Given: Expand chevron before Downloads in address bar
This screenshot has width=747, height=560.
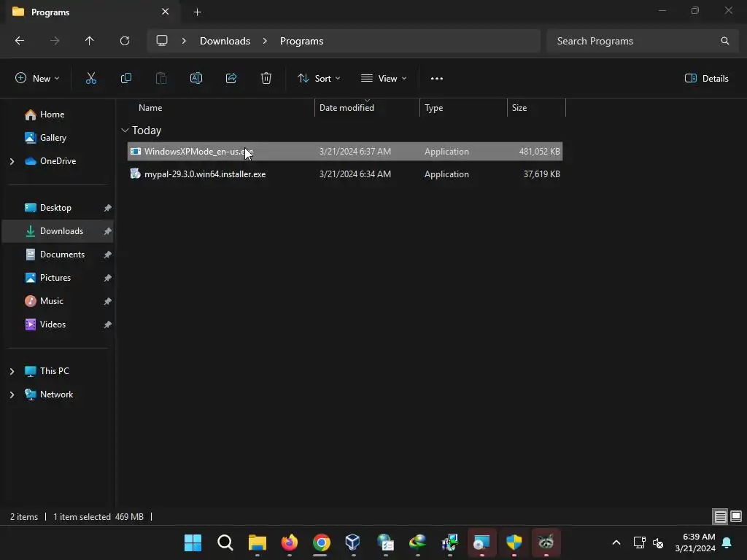Looking at the screenshot, I should pos(184,41).
